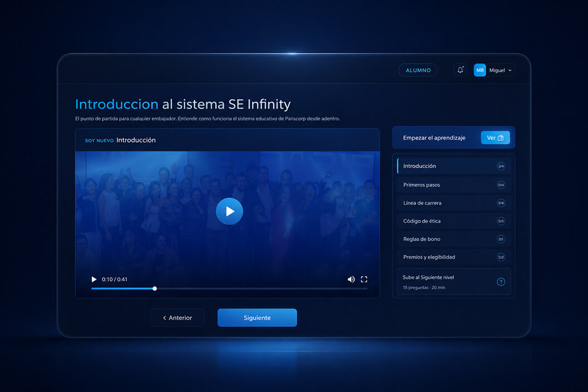Open the notifications bell
Viewport: 588px width, 392px height.
pyautogui.click(x=460, y=70)
